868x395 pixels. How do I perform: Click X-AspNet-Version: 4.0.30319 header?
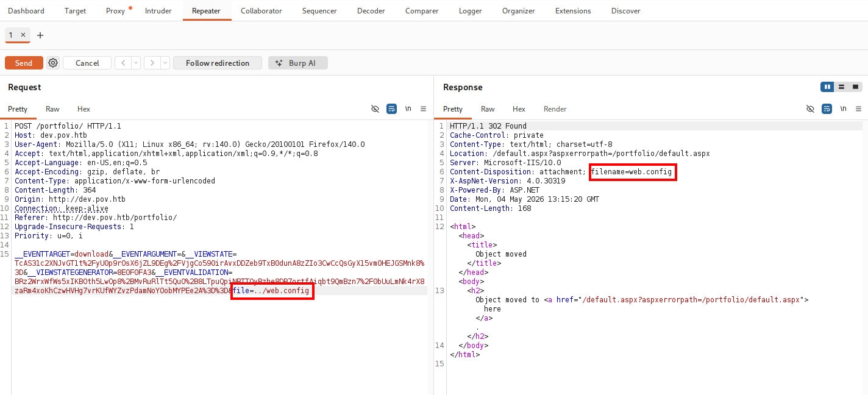tap(507, 181)
